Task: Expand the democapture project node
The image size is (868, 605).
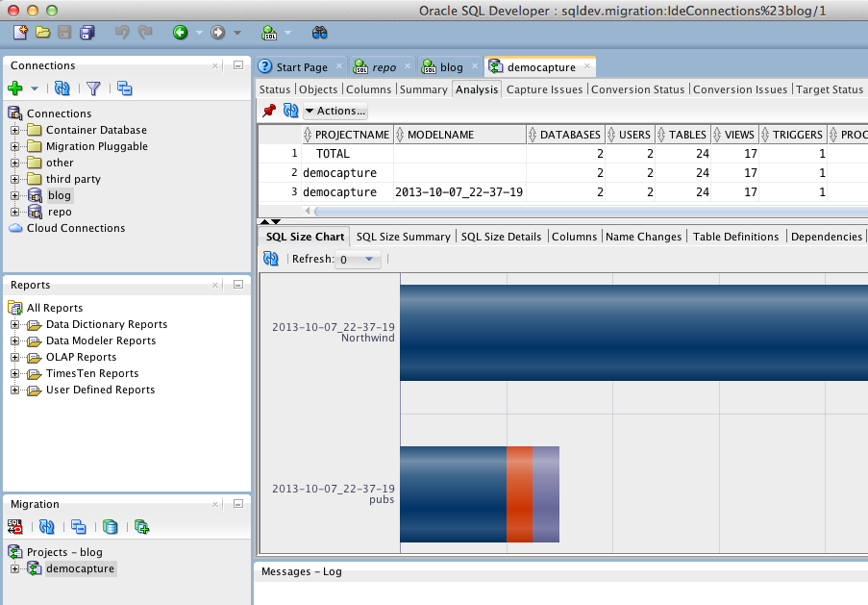Action: (15, 569)
